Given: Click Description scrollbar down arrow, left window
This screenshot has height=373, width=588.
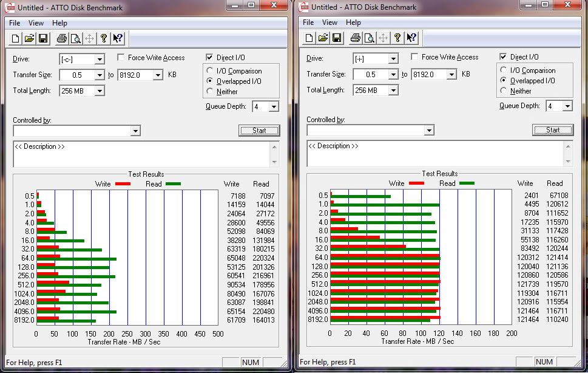Looking at the screenshot, I should pyautogui.click(x=274, y=162).
